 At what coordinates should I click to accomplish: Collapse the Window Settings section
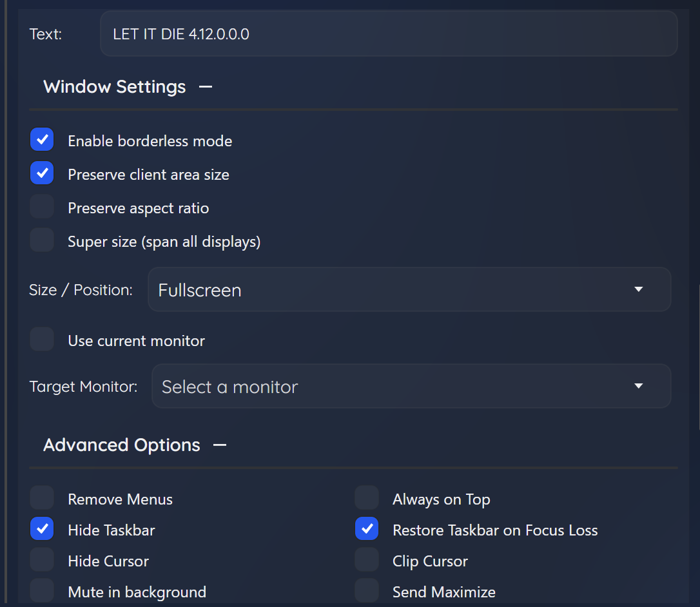click(x=206, y=87)
